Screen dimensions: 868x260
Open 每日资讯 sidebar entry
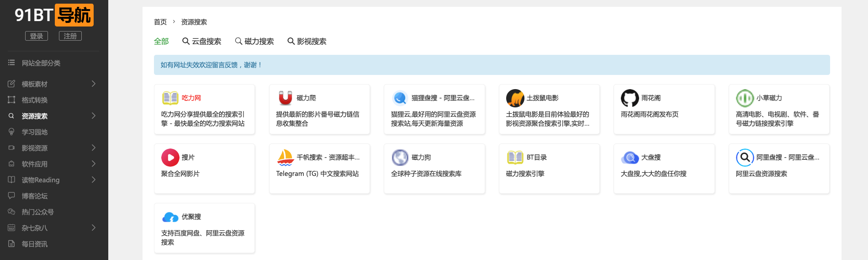pyautogui.click(x=35, y=244)
